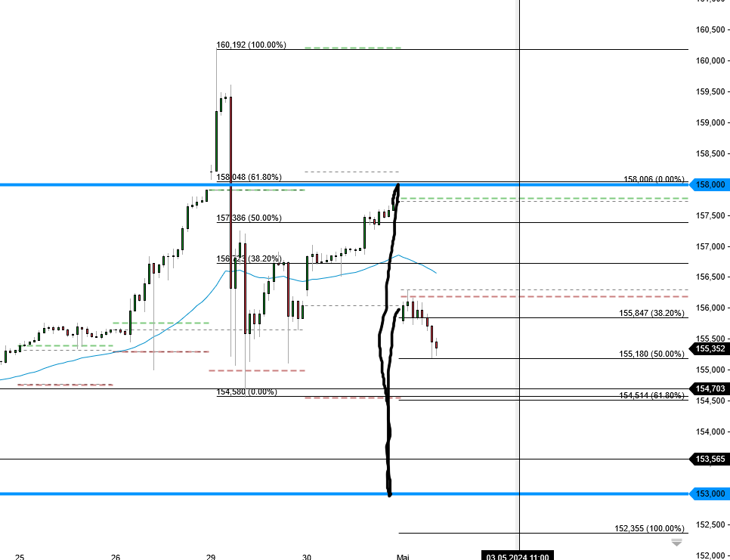The height and width of the screenshot is (560, 730).
Task: Click the 158,048 (61.80%) retracement label
Action: pyautogui.click(x=248, y=177)
